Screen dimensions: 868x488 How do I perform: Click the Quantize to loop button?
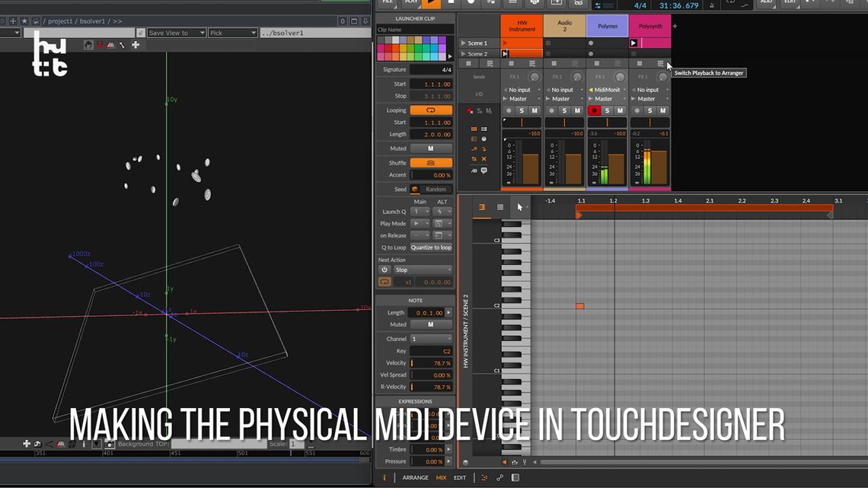click(431, 247)
